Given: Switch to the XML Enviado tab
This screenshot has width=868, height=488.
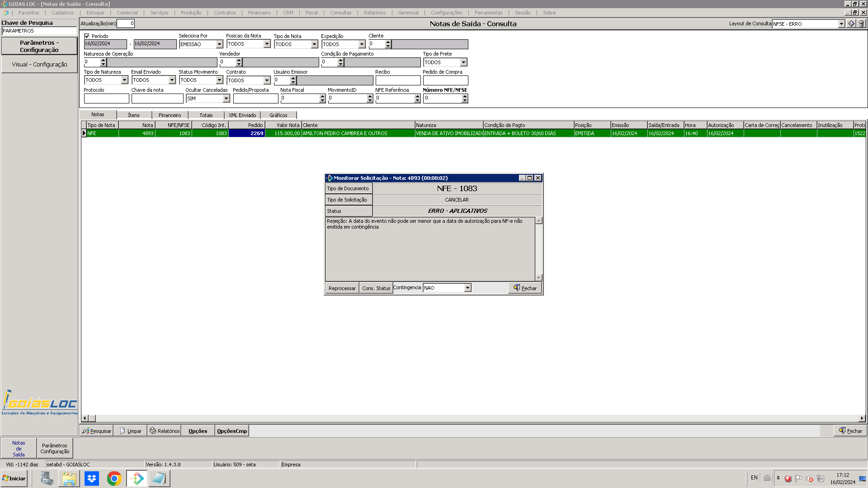Looking at the screenshot, I should click(242, 115).
